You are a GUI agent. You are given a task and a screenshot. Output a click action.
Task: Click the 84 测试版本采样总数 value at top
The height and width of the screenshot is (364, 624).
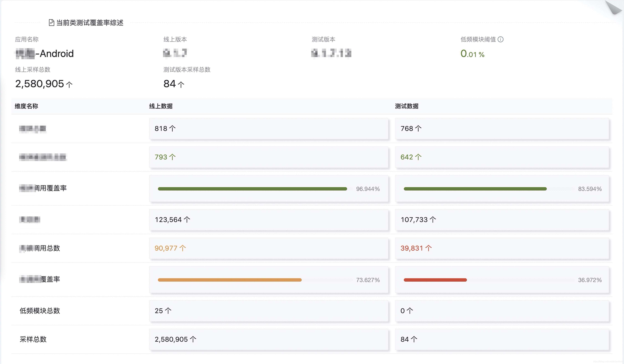pos(174,84)
